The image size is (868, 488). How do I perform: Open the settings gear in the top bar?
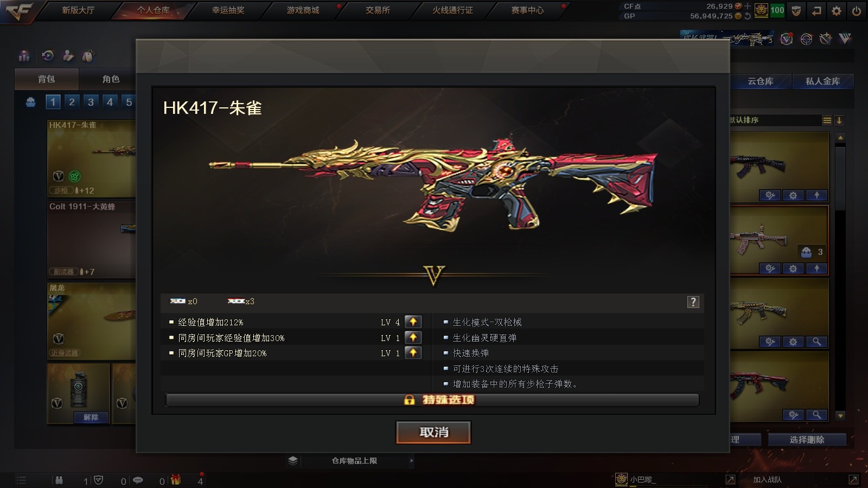pos(836,10)
